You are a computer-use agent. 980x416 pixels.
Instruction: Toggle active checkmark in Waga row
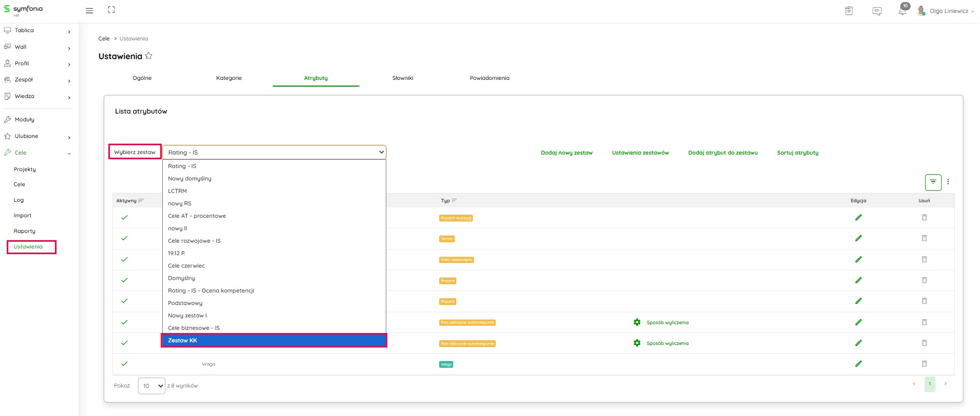[124, 364]
